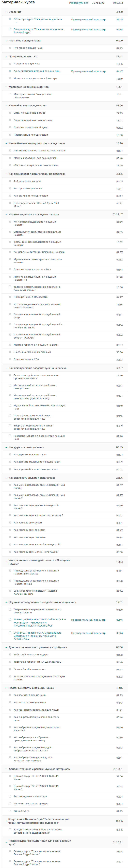Click the "Развернуть все" link
The width and height of the screenshot is (129, 868).
point(79,3)
